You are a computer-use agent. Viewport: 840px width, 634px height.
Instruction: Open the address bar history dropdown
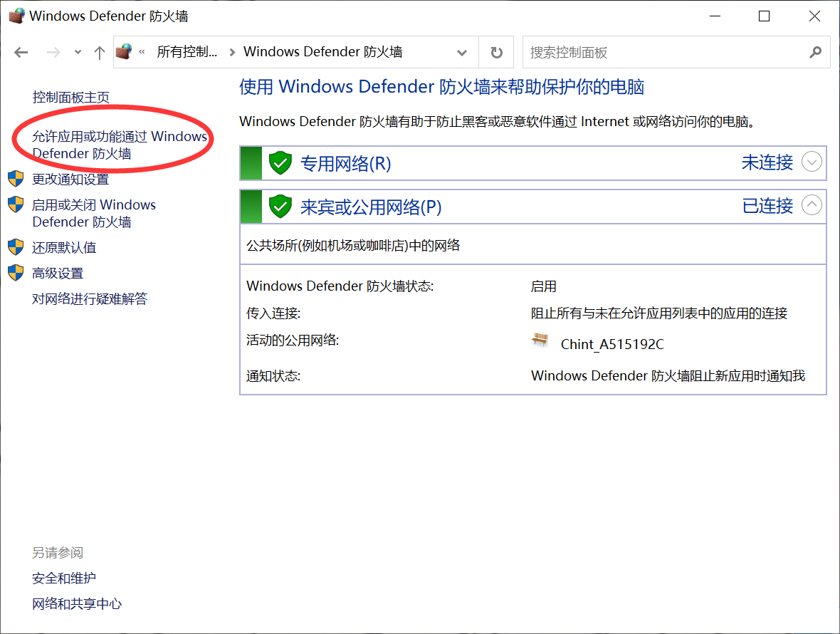click(462, 53)
